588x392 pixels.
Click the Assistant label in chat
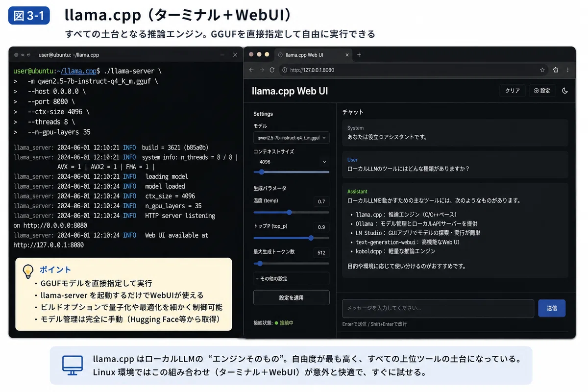coord(357,192)
